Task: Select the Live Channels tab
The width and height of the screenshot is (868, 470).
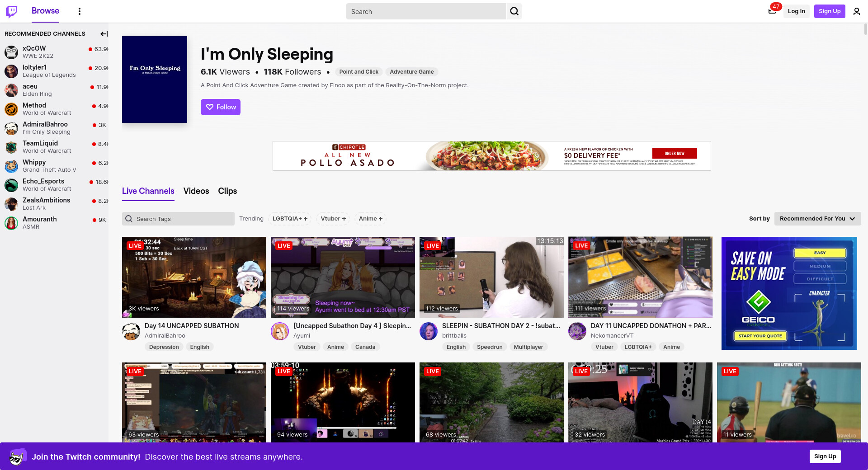Action: (x=148, y=191)
